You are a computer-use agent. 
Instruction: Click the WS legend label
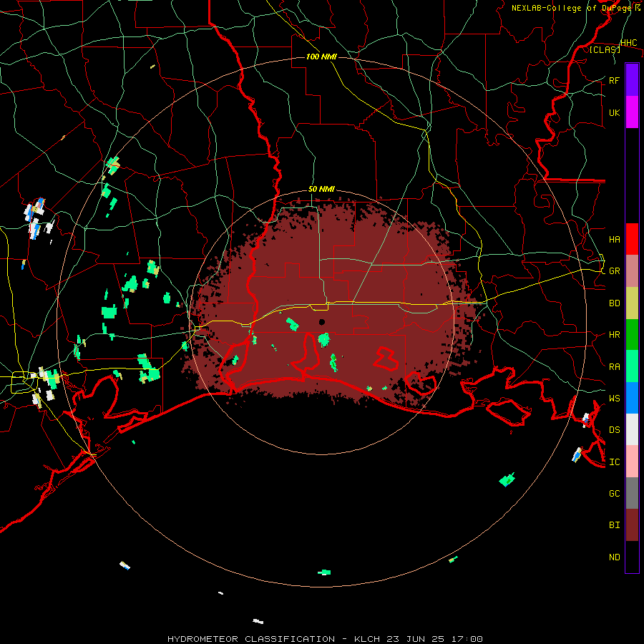[x=614, y=399]
